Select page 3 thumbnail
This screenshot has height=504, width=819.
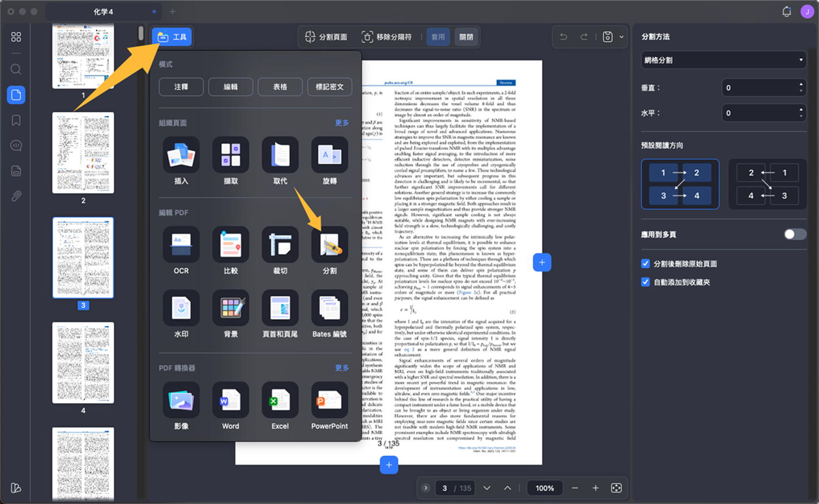(x=83, y=258)
